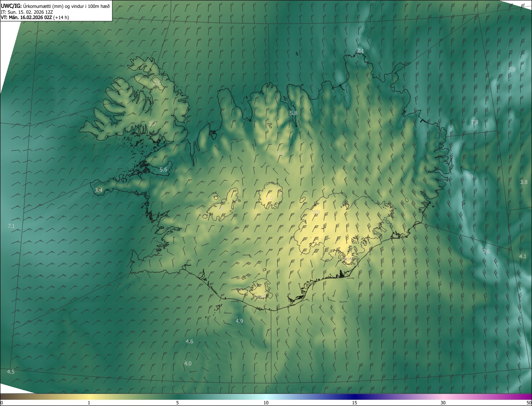This screenshot has height=406, width=532.
Task: Click the 10 tick on the color scale
Action: [266, 403]
